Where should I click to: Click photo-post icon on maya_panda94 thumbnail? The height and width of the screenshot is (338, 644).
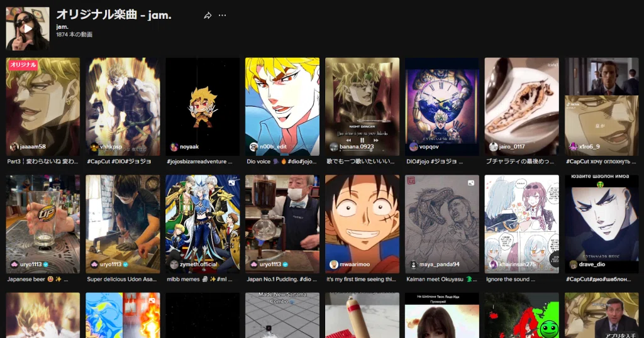470,183
